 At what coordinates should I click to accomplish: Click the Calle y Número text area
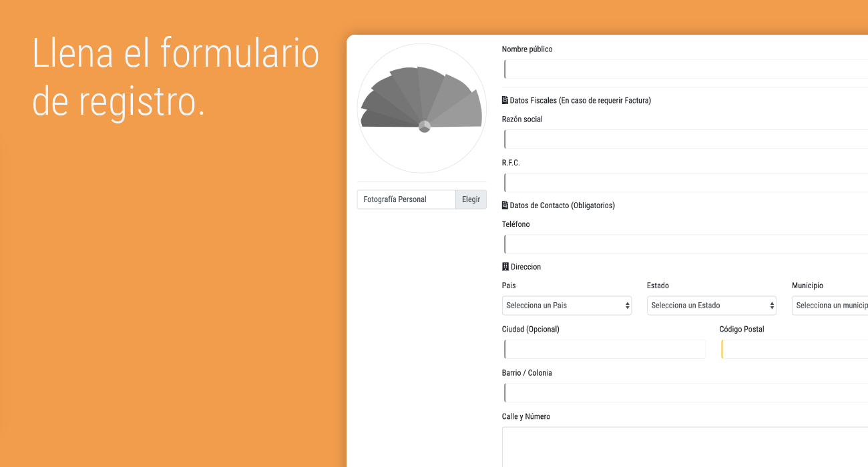coord(685,447)
